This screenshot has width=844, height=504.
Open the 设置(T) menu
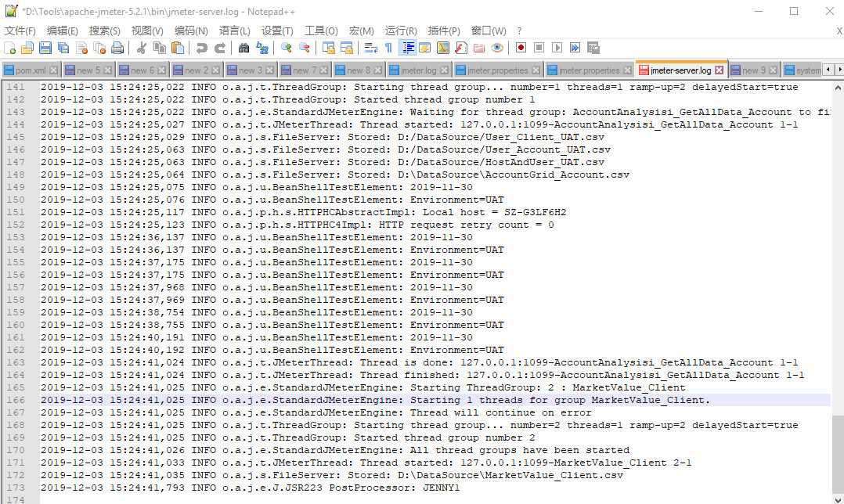click(277, 31)
